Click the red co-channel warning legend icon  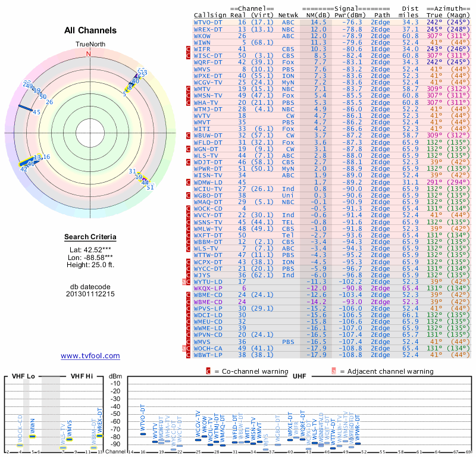coord(208,371)
